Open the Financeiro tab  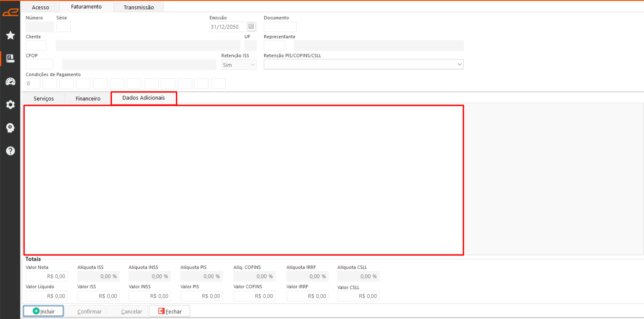coord(88,98)
